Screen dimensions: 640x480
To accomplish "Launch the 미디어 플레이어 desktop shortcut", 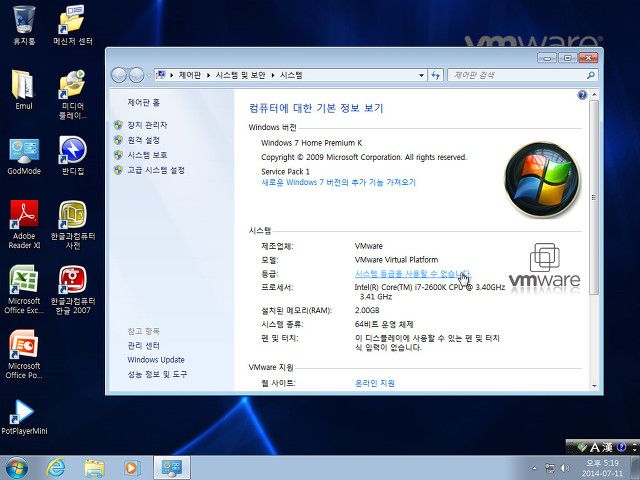I will 73,95.
